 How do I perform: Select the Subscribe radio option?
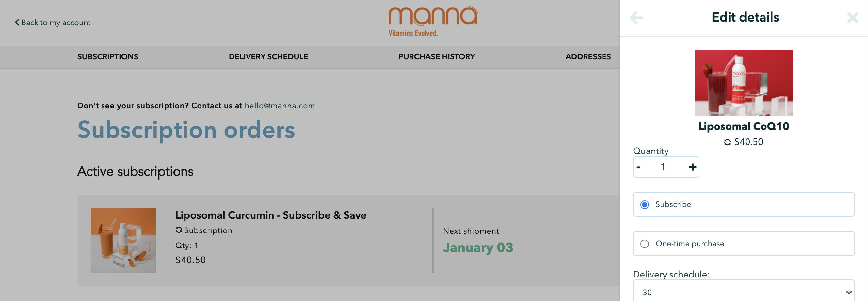pos(644,204)
